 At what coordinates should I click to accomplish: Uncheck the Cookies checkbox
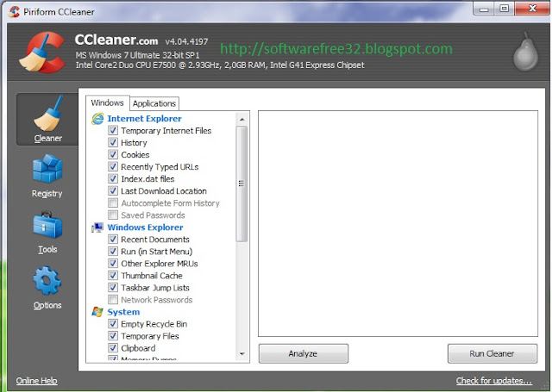coord(113,154)
